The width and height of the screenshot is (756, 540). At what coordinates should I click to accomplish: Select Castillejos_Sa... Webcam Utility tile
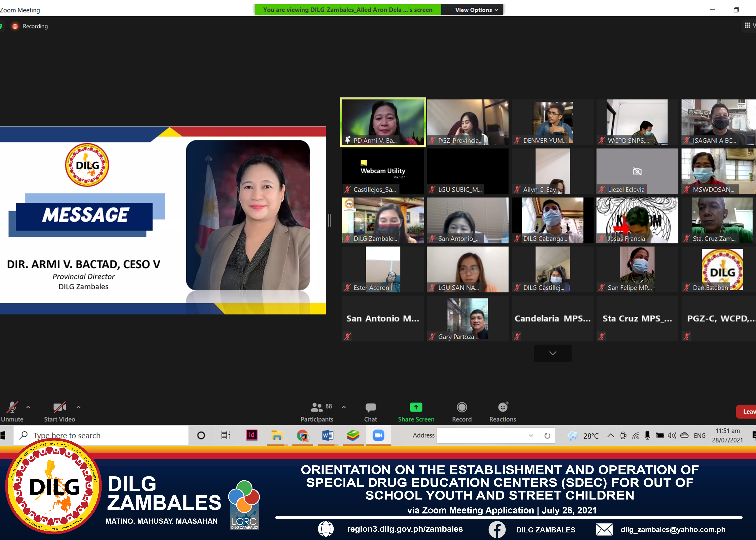(x=383, y=171)
